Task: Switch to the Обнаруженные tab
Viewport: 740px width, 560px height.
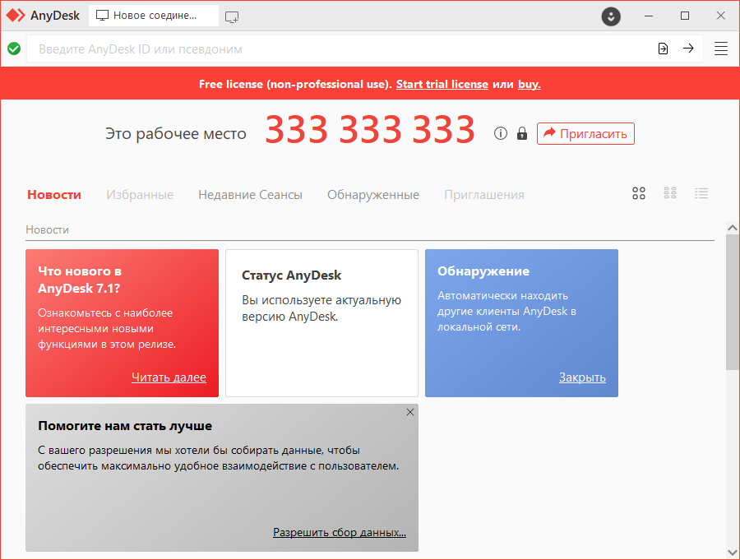Action: (x=373, y=194)
